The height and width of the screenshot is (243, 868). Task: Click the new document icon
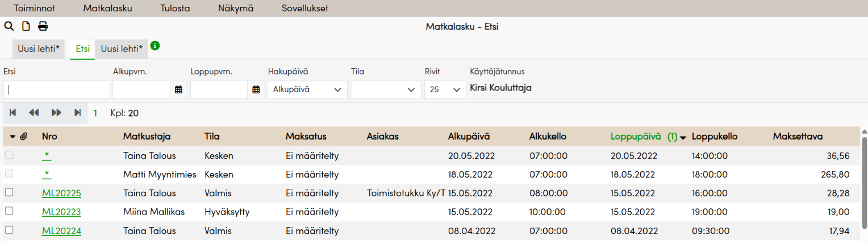[x=26, y=26]
